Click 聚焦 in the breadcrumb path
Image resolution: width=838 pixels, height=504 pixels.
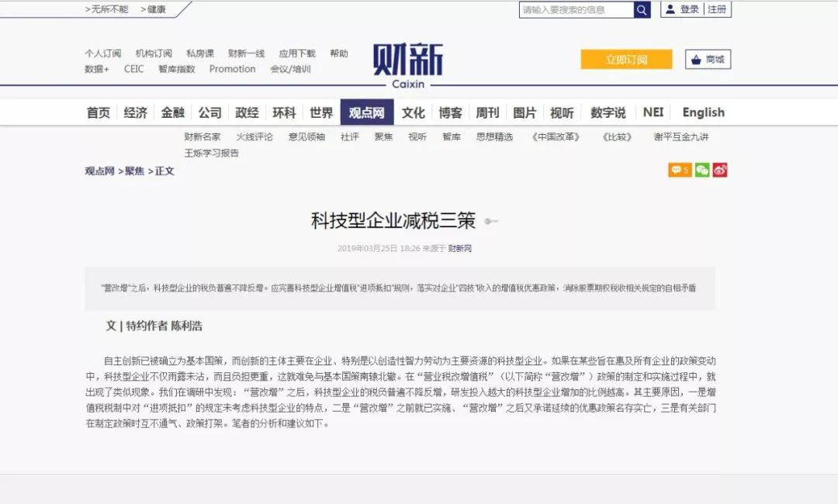134,171
